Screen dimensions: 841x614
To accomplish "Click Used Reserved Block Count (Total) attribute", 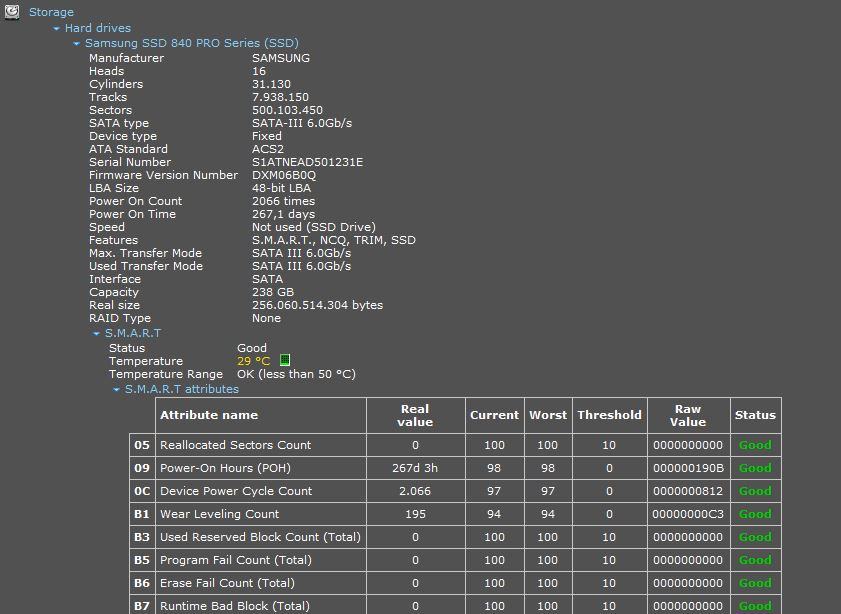I will 260,537.
